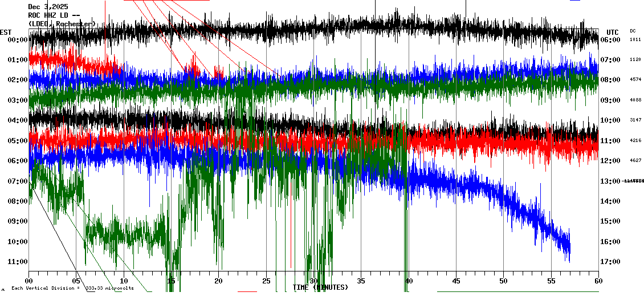Click the EST-side "10:00" hour label
Screen dimensions: 644x296
pos(17,242)
